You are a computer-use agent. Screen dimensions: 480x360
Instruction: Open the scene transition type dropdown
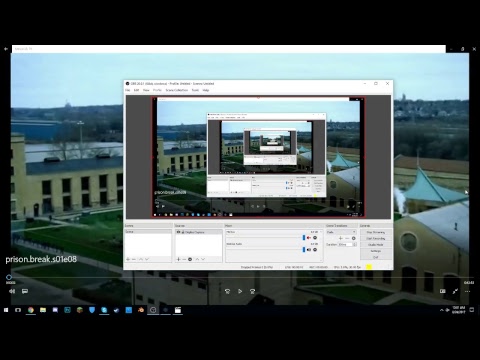[x=341, y=232]
